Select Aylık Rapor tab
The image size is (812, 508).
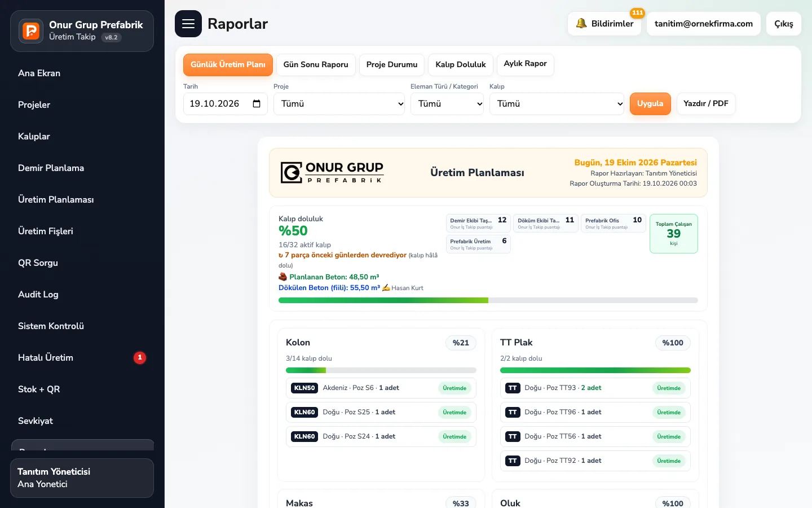(525, 64)
